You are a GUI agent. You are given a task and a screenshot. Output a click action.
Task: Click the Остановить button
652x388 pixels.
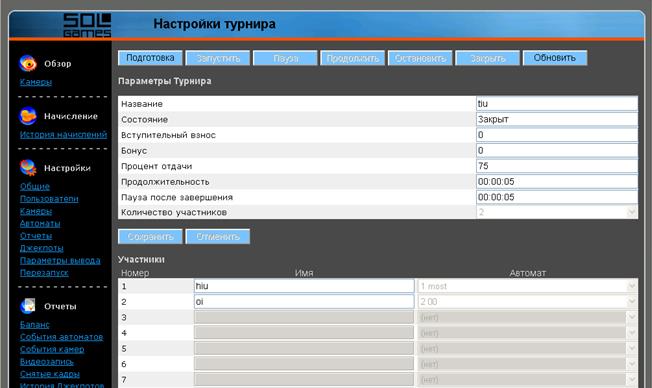tap(420, 58)
